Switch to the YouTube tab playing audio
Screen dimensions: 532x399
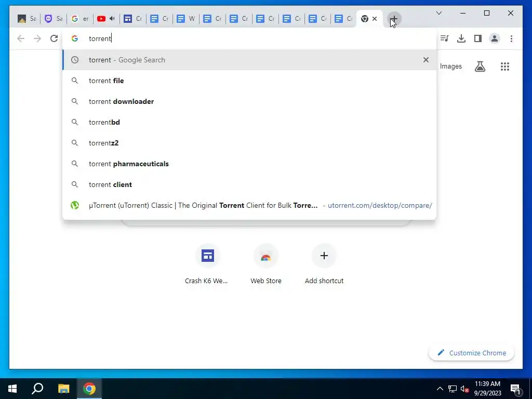pyautogui.click(x=106, y=19)
